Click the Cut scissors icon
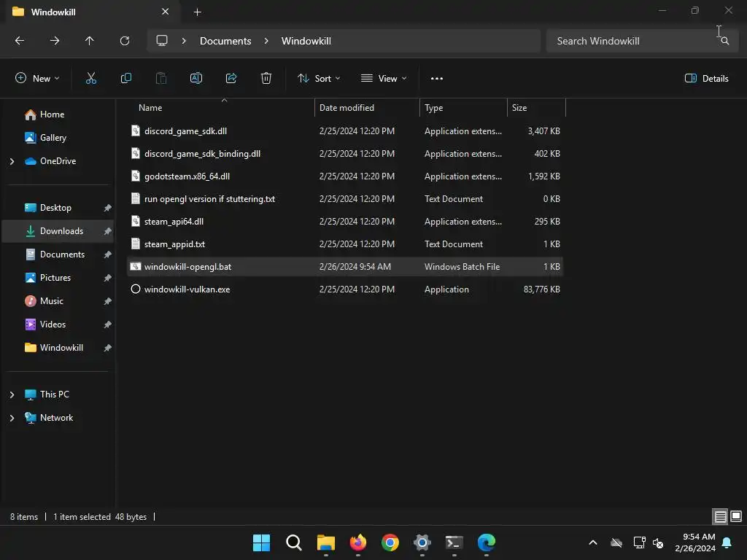 pyautogui.click(x=91, y=78)
